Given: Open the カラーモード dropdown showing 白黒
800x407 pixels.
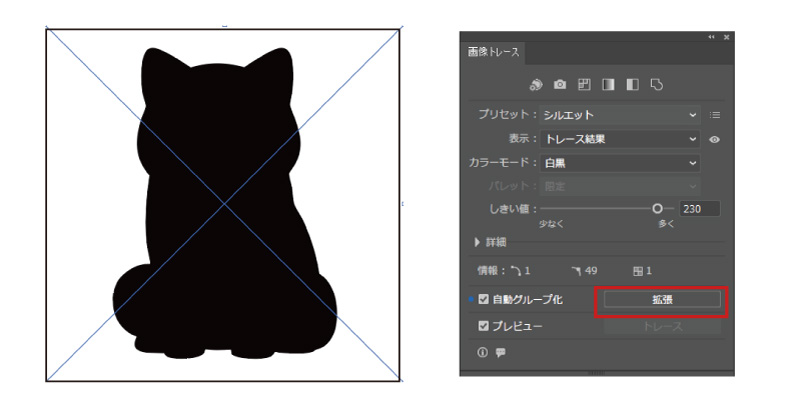Looking at the screenshot, I should click(620, 163).
